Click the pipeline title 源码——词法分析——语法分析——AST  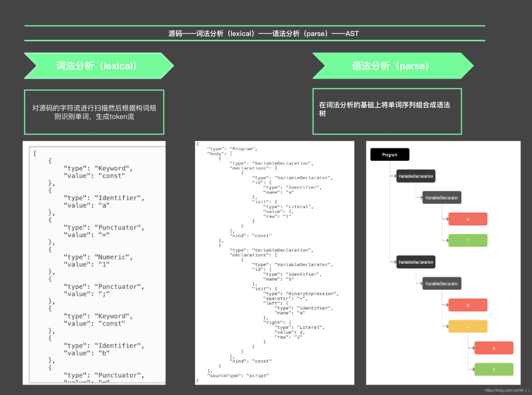(263, 33)
